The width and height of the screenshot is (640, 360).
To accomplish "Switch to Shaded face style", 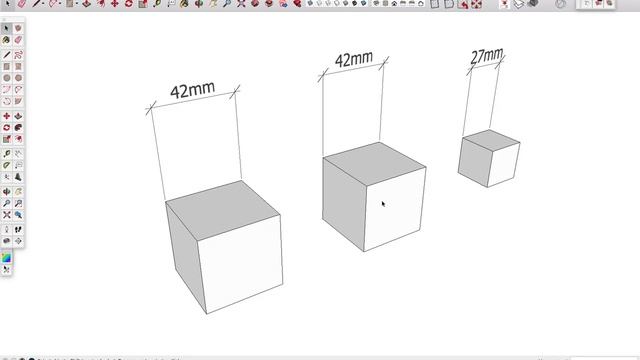I will [x=346, y=3].
